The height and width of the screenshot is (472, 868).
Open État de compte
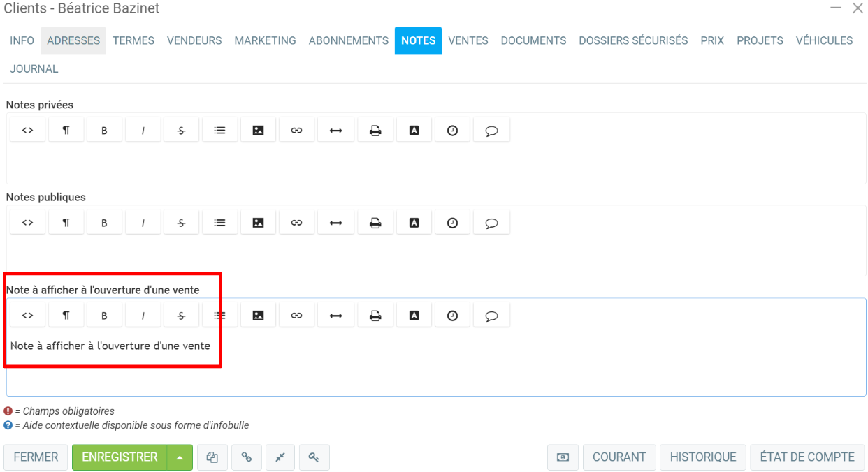click(807, 457)
